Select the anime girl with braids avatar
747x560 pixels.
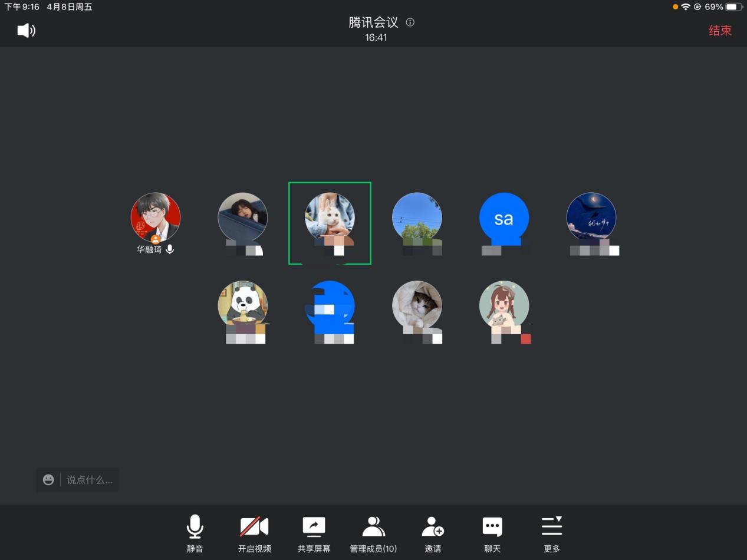[x=504, y=305]
